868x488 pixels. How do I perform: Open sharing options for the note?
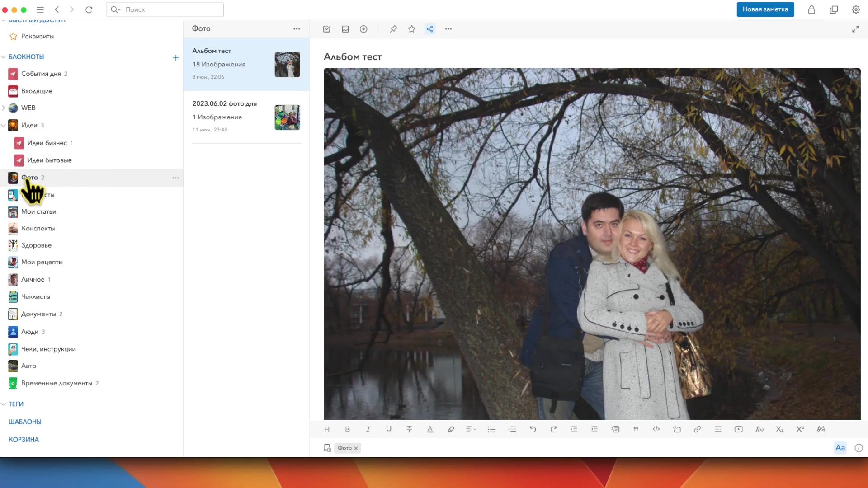[x=430, y=29]
